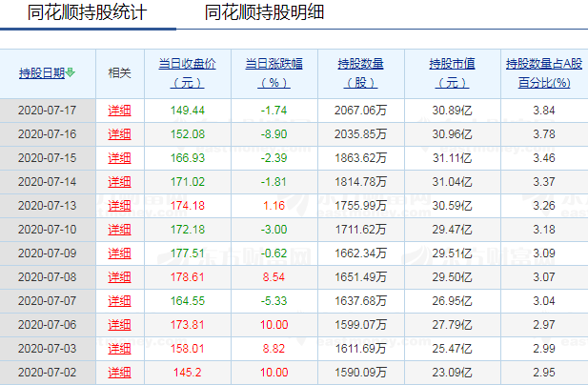This screenshot has height=385, width=588.
Task: Click market value 31.11亿
Action: (453, 158)
